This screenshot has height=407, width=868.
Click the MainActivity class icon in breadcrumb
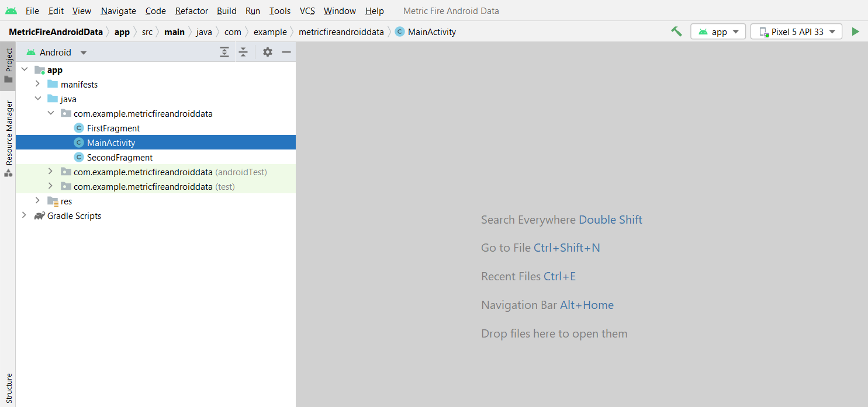(400, 32)
